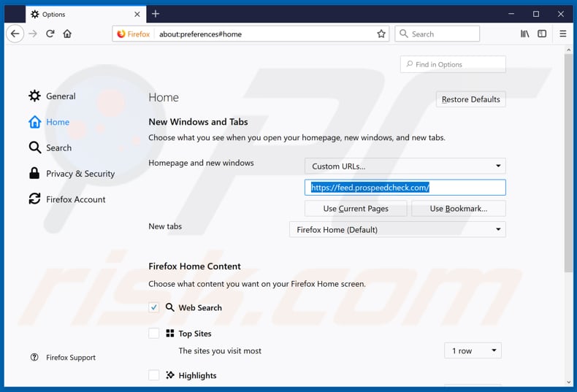Click the Use Bookmark button
This screenshot has height=392, width=577.
pos(459,209)
